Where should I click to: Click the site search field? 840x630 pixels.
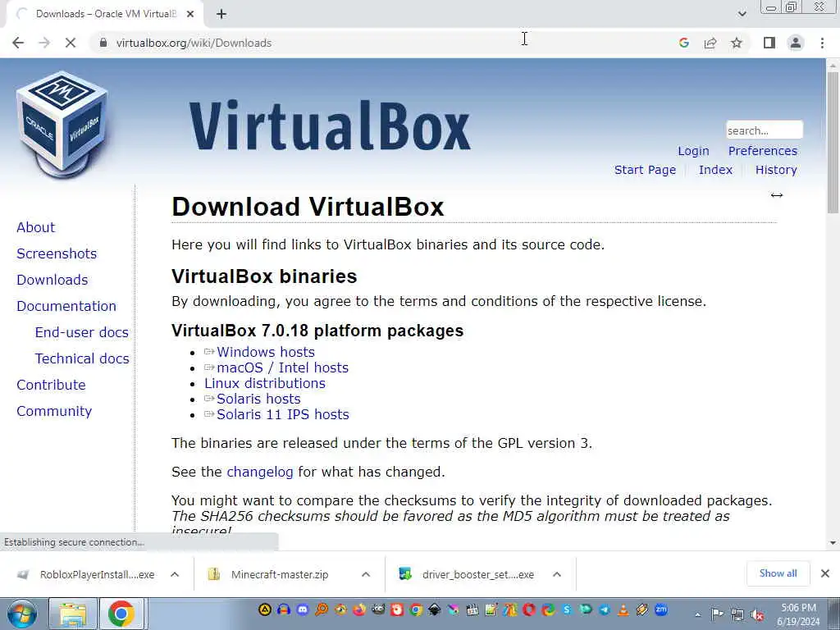(765, 130)
